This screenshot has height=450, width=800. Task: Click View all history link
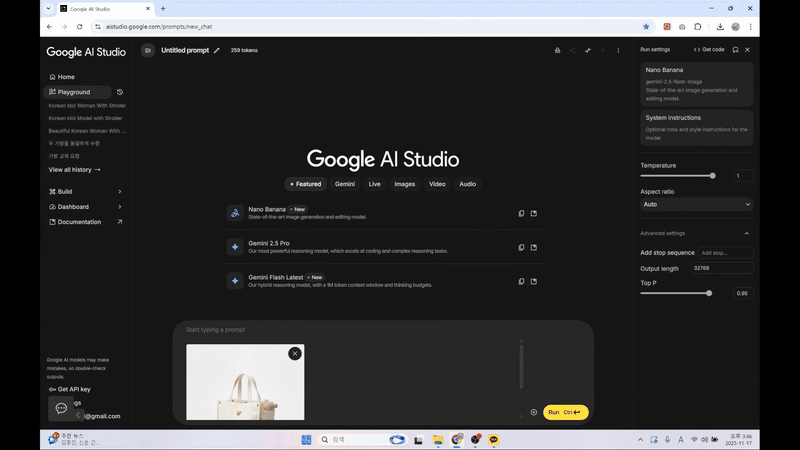(74, 169)
